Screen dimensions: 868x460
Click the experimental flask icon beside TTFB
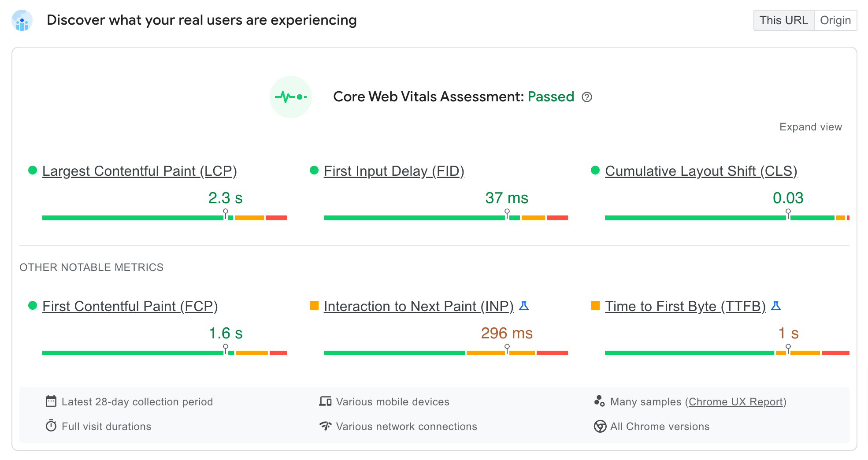777,305
